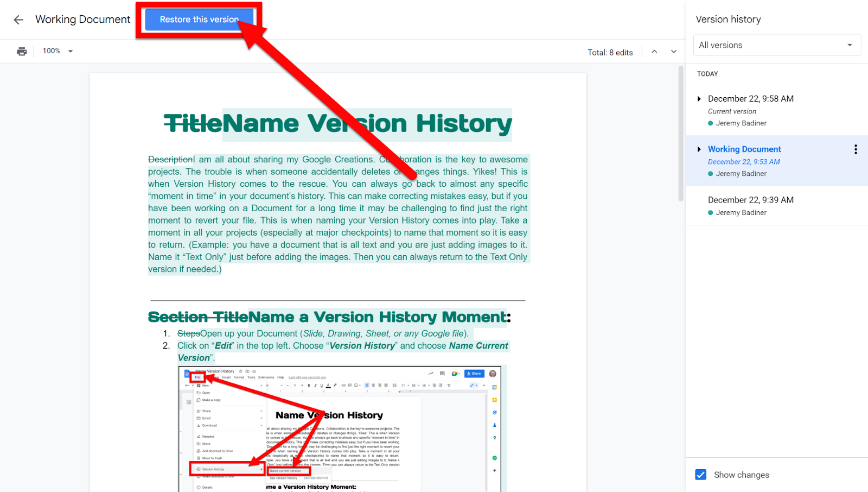Click Restore this version button
868x492 pixels.
[x=199, y=20]
